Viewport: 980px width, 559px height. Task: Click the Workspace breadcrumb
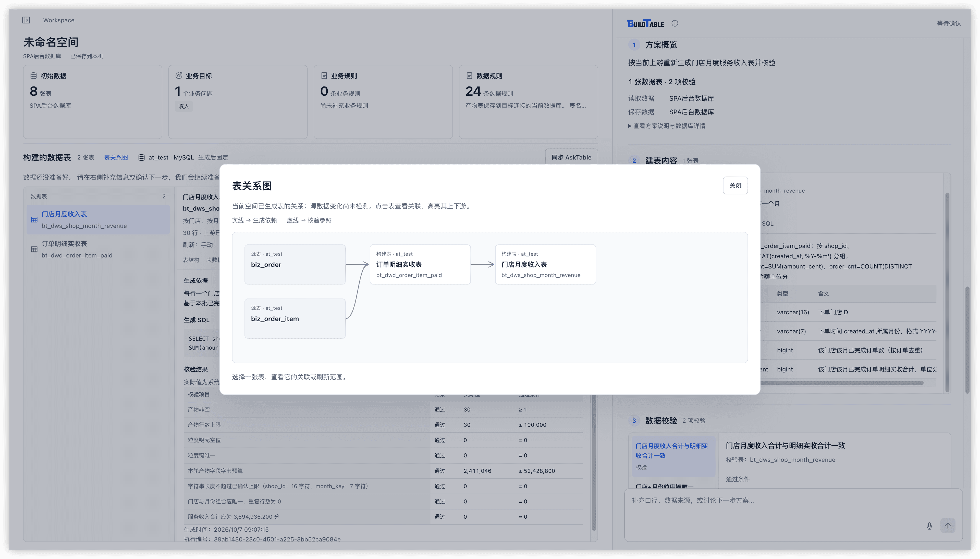point(59,20)
